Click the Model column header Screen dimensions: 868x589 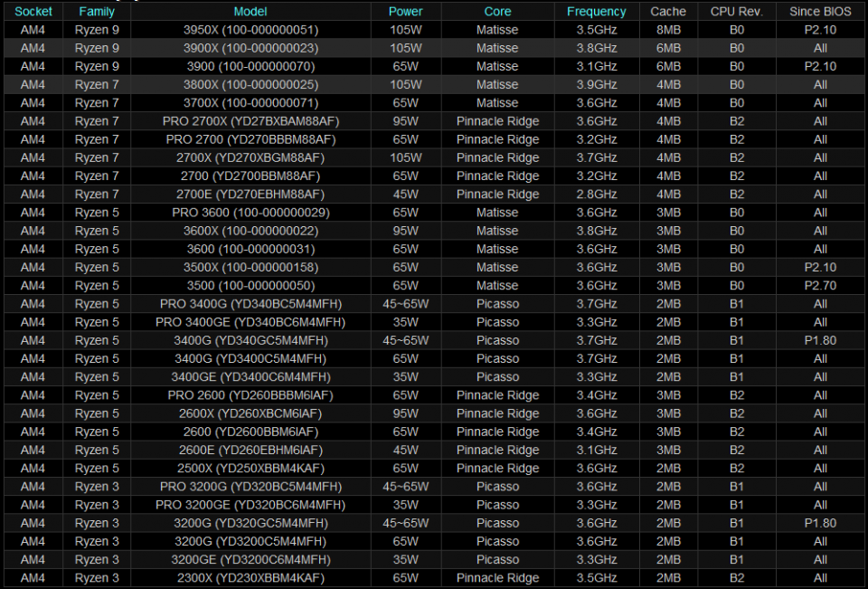click(250, 12)
